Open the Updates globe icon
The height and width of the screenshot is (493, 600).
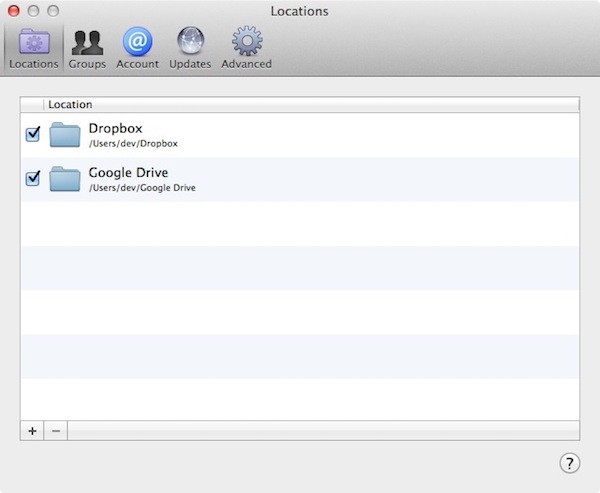[190, 41]
